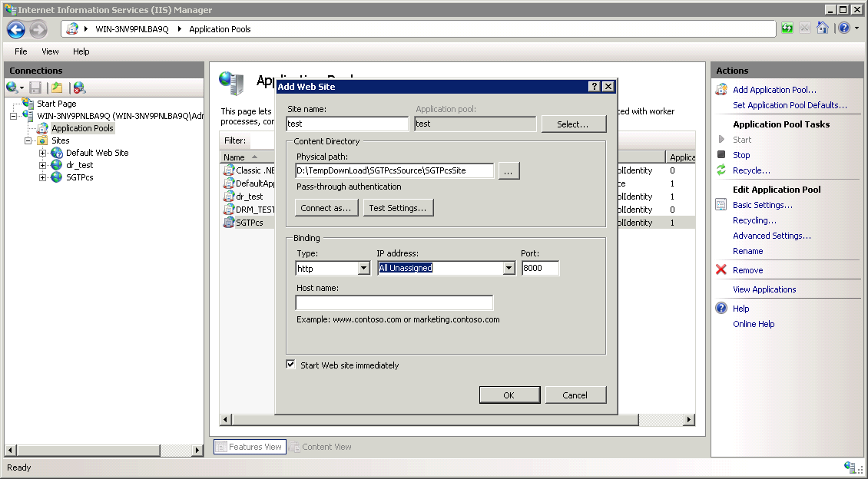
Task: Click the Delete Connection icon in Connections toolbar
Action: (79, 88)
